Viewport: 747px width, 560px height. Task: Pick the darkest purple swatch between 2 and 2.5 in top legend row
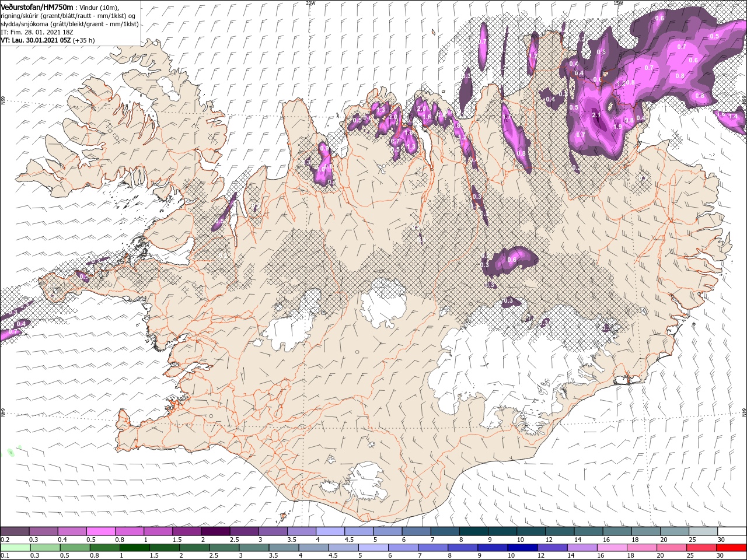click(215, 531)
